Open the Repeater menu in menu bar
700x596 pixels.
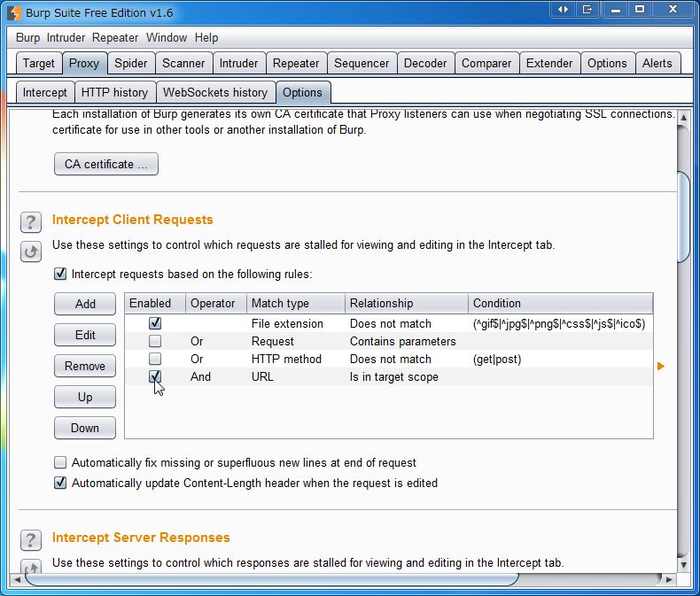pos(115,37)
